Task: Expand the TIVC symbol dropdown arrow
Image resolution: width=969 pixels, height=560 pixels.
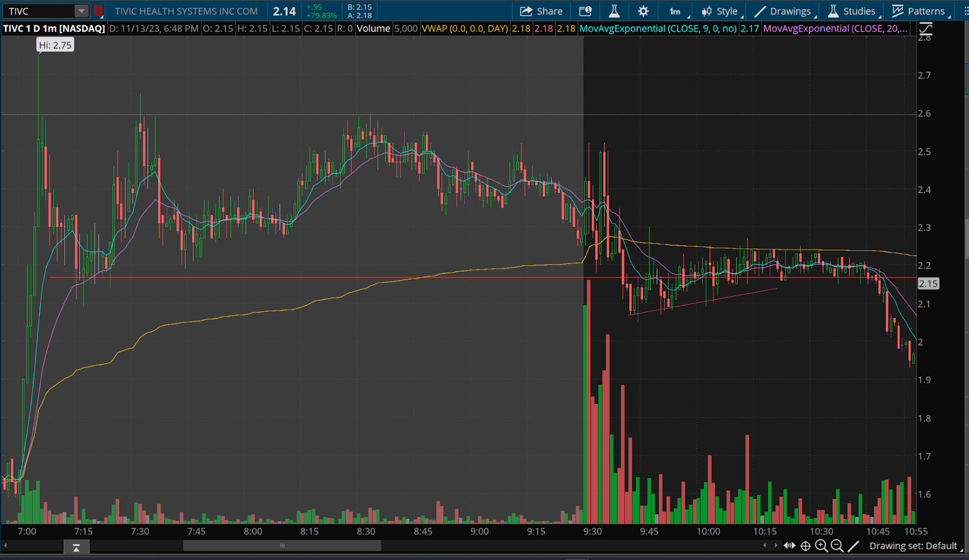Action: 81,11
